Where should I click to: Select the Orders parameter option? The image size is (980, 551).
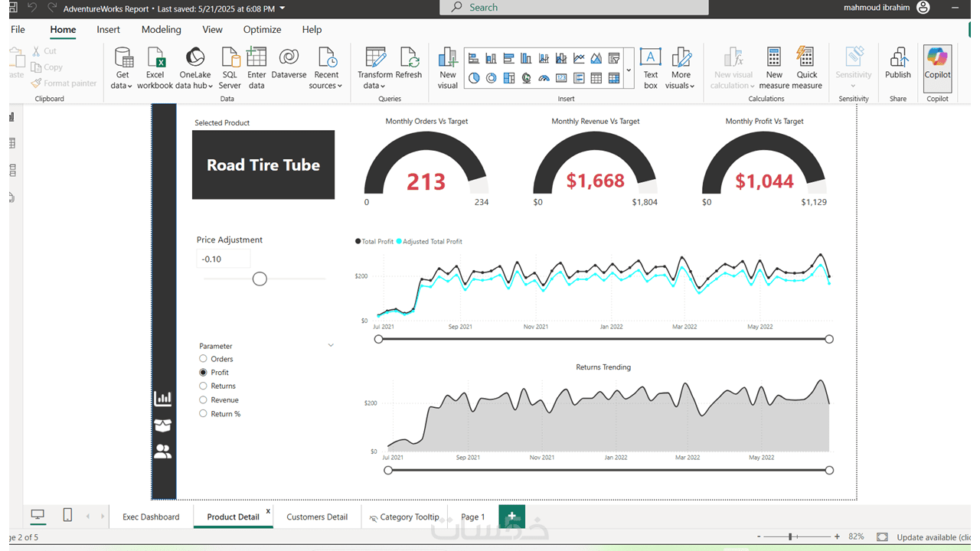click(x=203, y=358)
